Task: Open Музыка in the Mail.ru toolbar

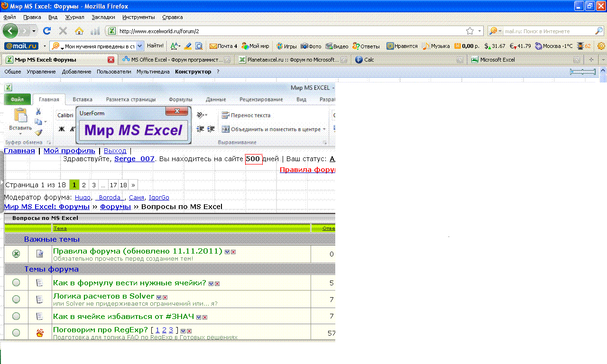Action: [436, 46]
